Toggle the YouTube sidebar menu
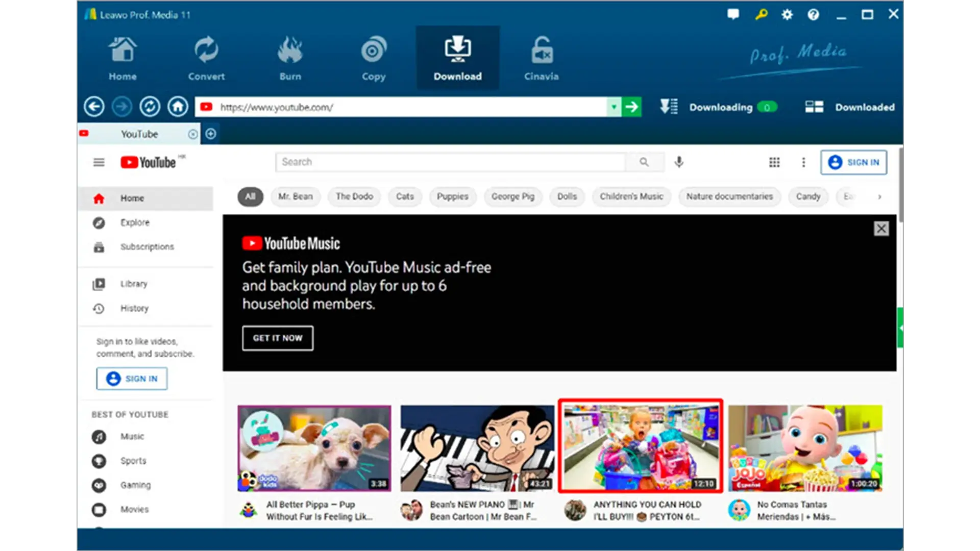The height and width of the screenshot is (551, 980). click(99, 162)
